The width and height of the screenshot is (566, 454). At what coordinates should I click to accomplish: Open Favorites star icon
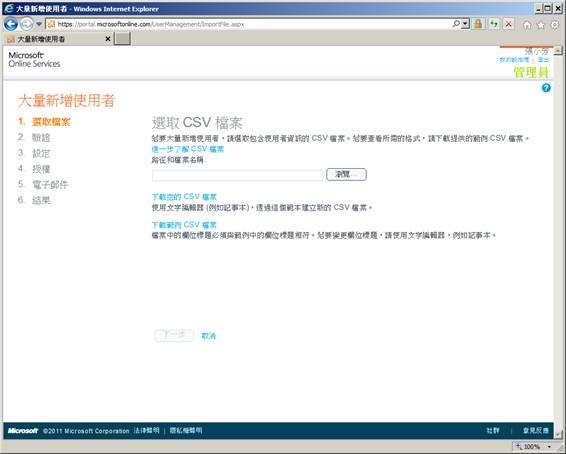[541, 25]
